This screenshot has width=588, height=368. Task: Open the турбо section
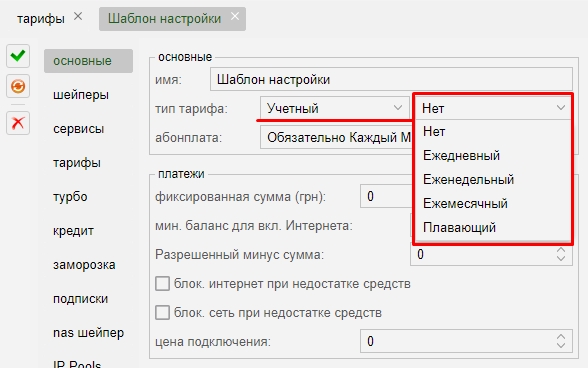tap(70, 197)
